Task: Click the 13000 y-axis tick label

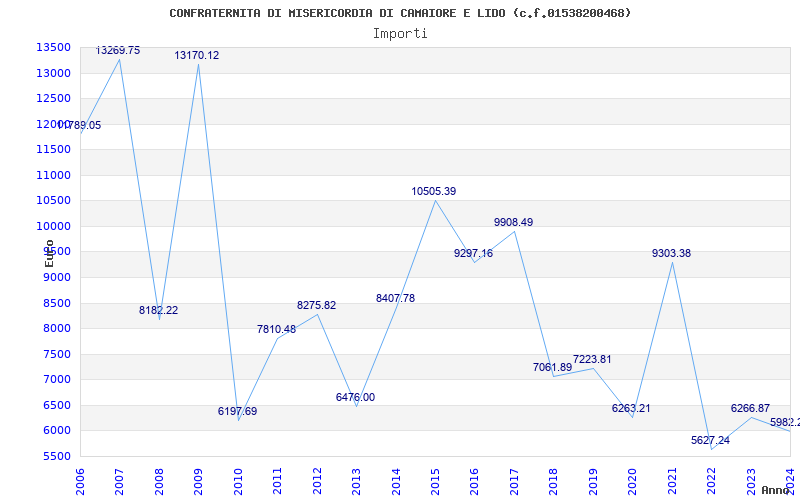Action: point(53,73)
